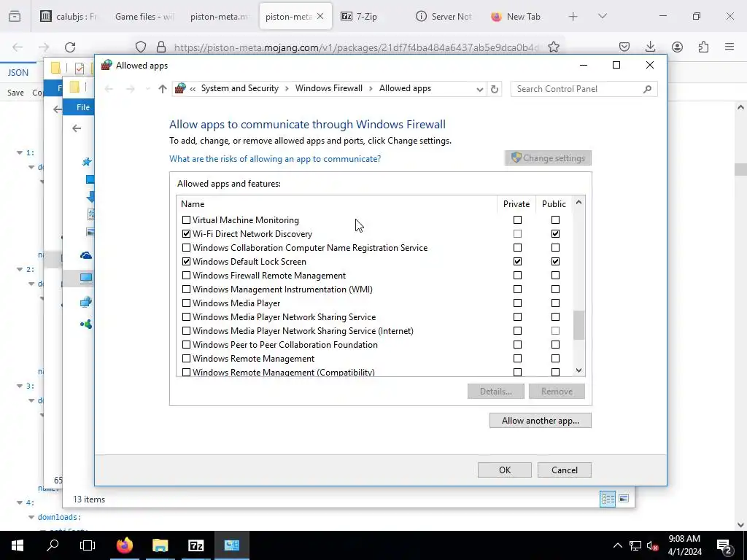The image size is (747, 560).
Task: Toggle the Public checkbox for Windows Remote Management
Action: [x=555, y=359]
